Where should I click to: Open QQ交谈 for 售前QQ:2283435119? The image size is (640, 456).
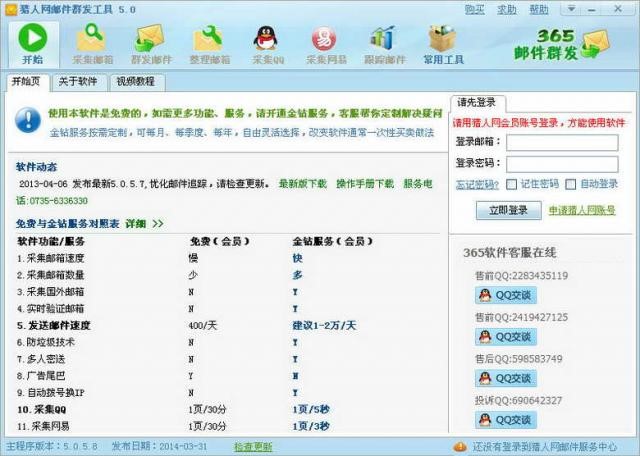pyautogui.click(x=506, y=295)
